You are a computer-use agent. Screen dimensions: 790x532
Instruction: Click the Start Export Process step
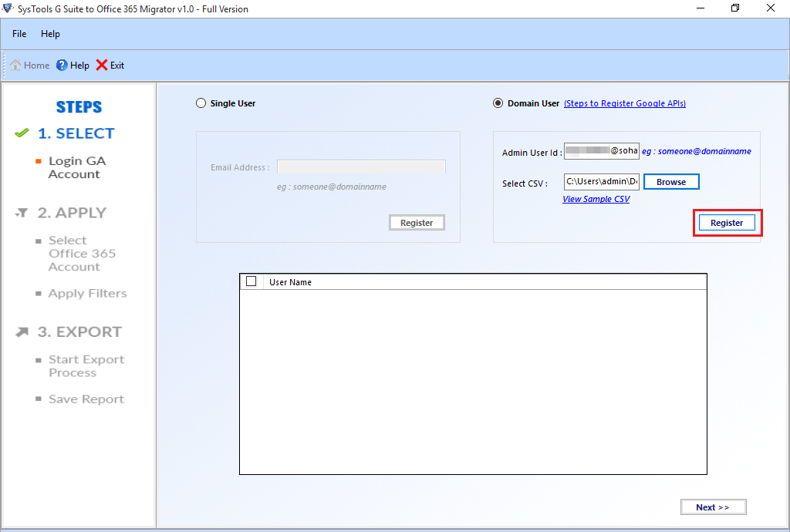86,366
